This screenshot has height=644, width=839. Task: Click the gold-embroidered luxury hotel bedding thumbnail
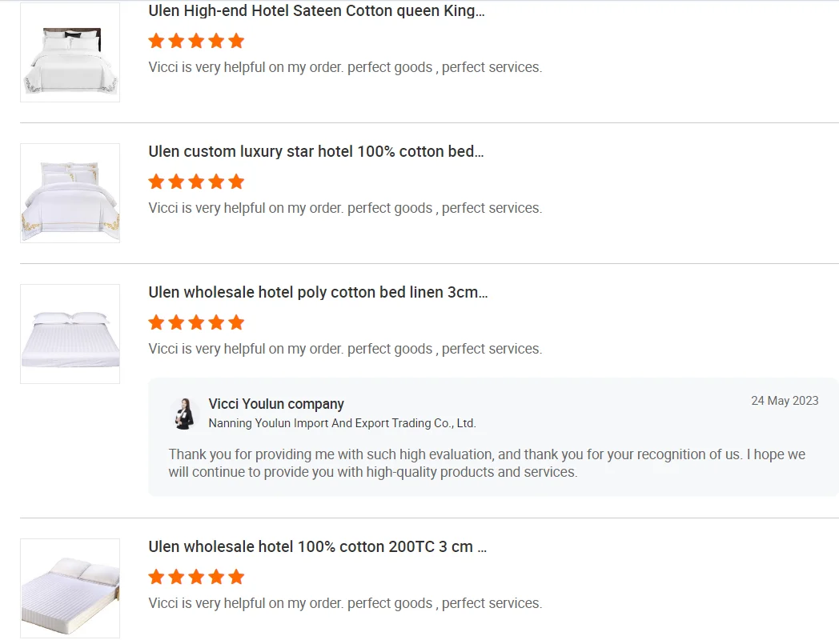tap(70, 193)
